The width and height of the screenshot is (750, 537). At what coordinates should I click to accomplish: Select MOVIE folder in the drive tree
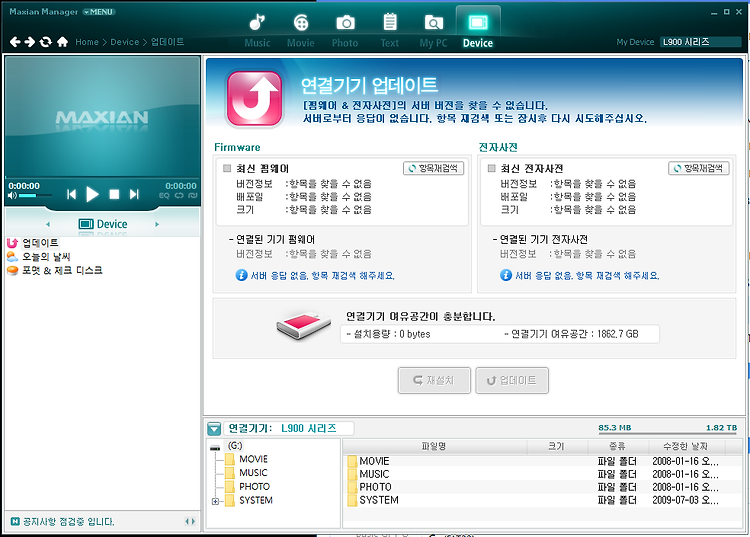click(254, 459)
